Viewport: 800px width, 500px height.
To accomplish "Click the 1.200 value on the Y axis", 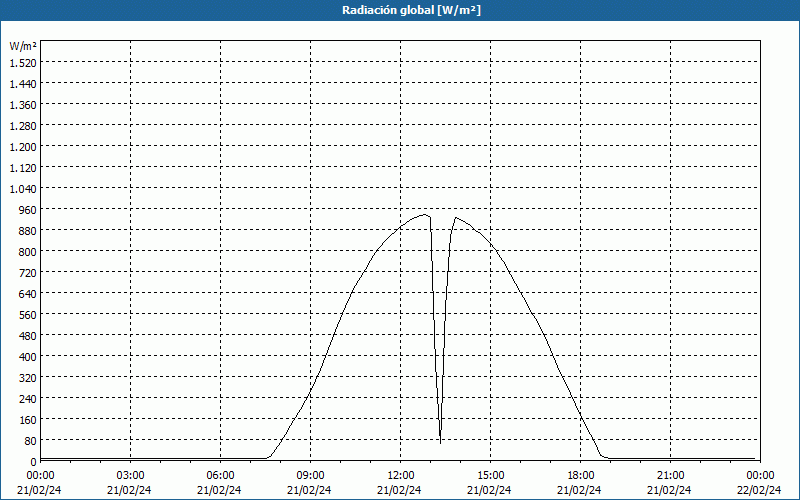I will (22, 146).
